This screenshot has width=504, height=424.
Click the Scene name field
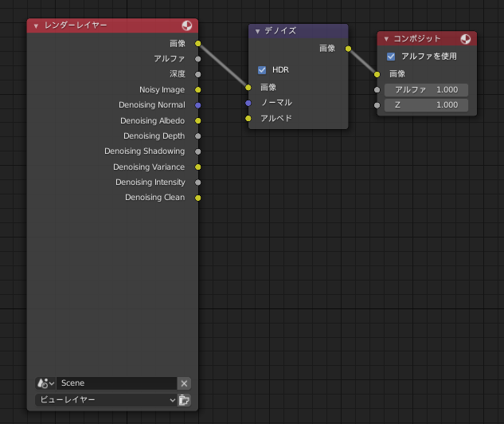[117, 383]
